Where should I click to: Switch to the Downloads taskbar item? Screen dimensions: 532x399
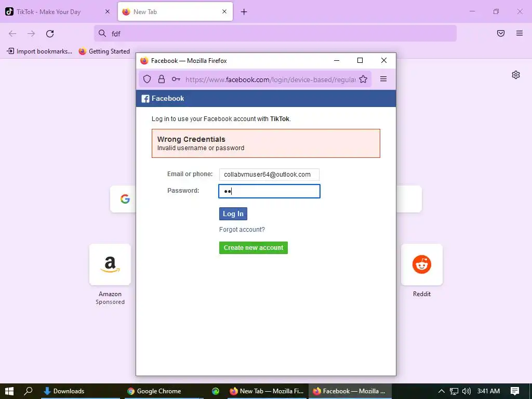80,391
